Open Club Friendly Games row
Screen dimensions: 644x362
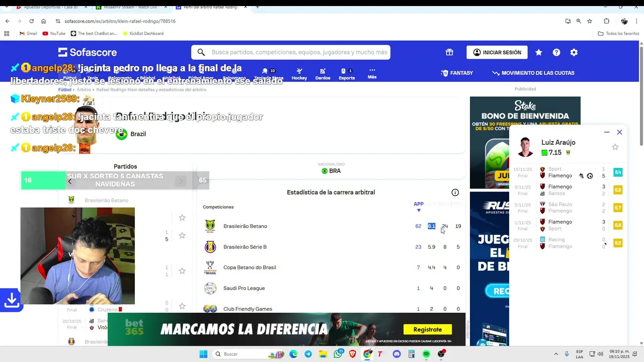(332, 309)
